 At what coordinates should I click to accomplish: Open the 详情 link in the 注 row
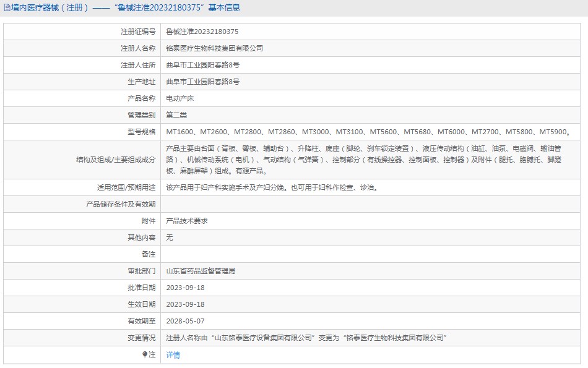pyautogui.click(x=173, y=355)
